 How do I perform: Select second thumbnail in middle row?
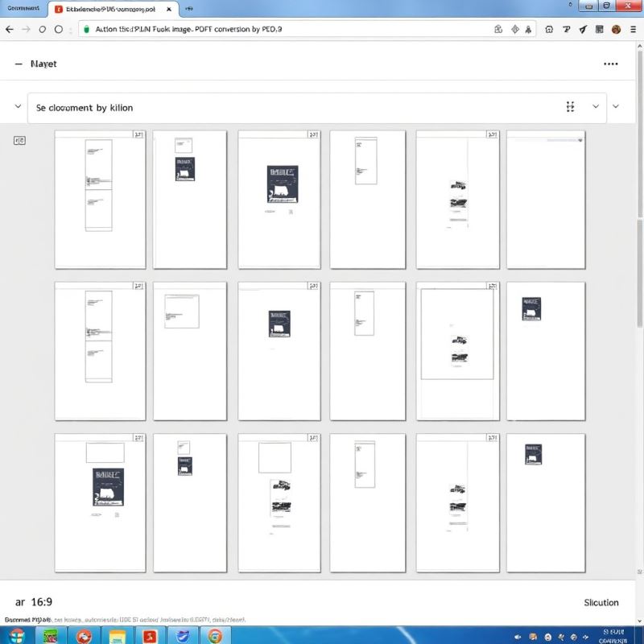coord(190,351)
